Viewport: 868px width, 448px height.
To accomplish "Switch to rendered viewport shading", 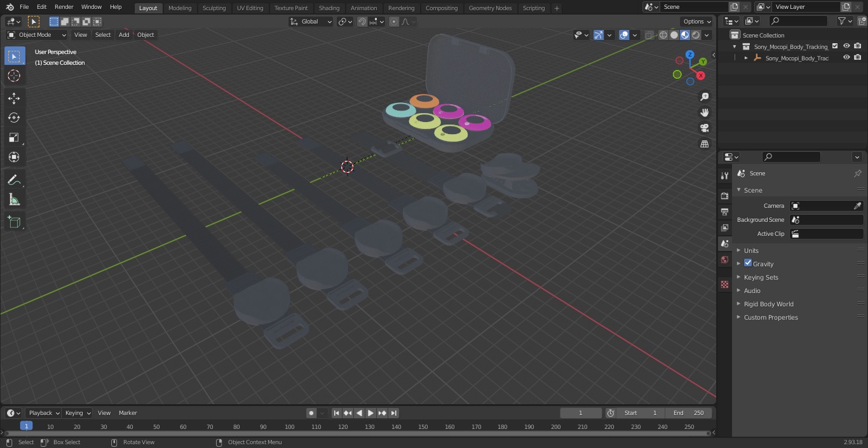I will [x=696, y=35].
